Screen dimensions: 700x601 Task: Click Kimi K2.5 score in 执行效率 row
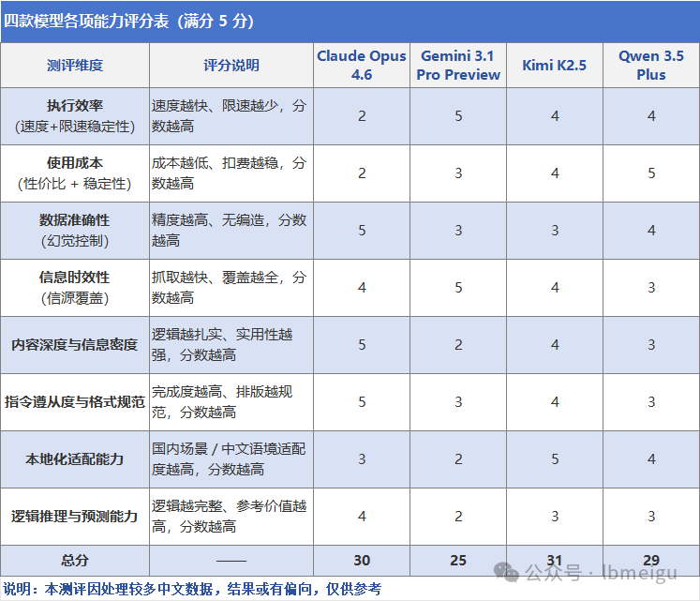(x=555, y=116)
